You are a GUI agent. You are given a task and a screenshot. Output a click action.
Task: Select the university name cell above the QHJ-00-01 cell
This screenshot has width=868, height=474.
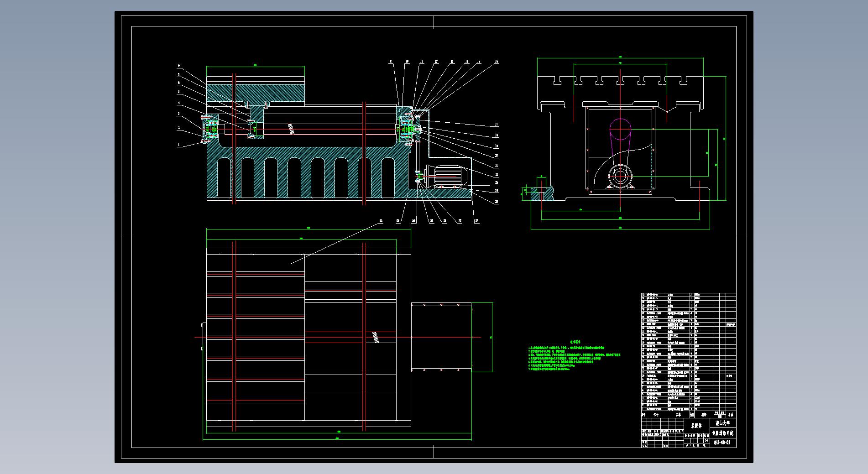click(x=724, y=423)
